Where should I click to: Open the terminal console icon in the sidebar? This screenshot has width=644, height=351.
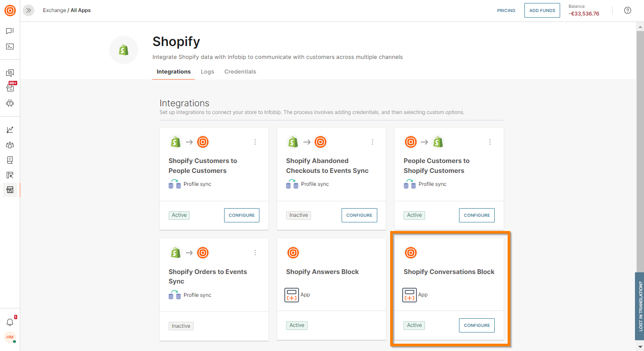10,46
